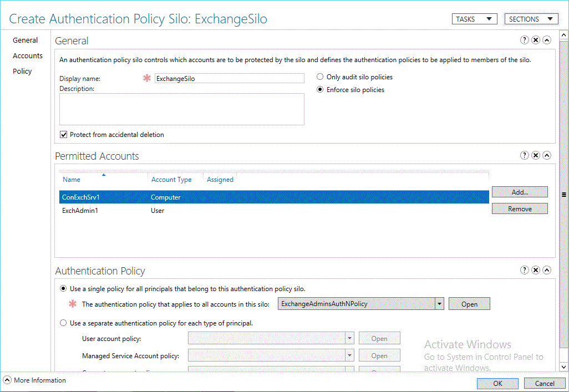Switch to the Accounts section in sidebar
The image size is (569, 392).
point(28,55)
